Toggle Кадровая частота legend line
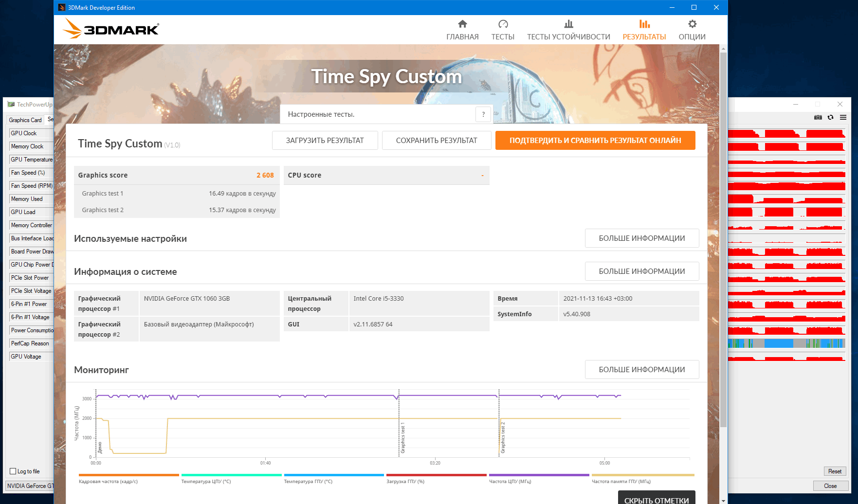The width and height of the screenshot is (858, 504). coord(128,479)
